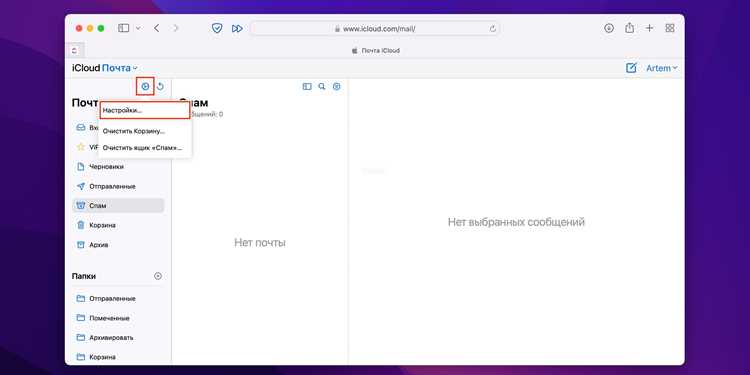Open the Artem account menu
Screen dimensions: 750x375
[x=662, y=68]
